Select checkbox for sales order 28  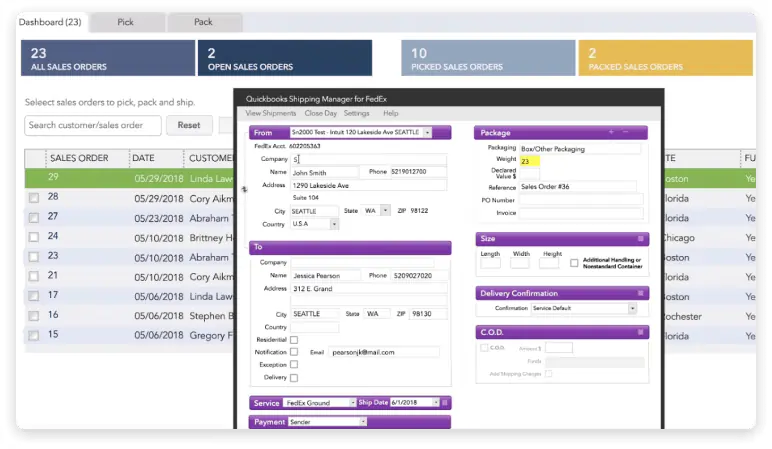pyautogui.click(x=33, y=198)
